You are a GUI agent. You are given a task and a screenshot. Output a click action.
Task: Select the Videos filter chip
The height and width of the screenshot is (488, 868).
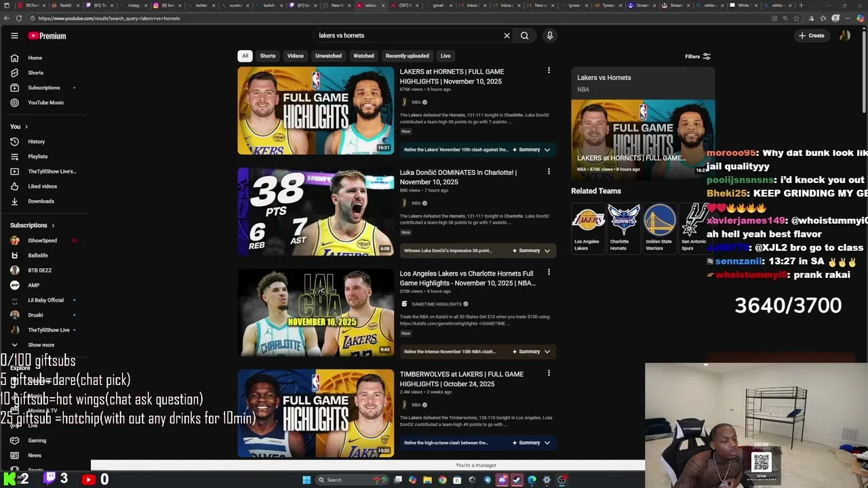pos(295,56)
